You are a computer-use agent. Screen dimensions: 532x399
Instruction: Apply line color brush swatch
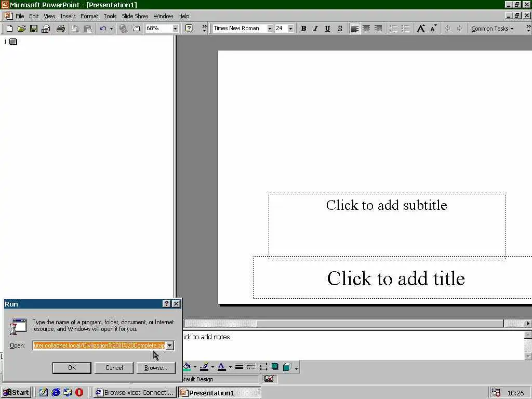[x=204, y=366]
